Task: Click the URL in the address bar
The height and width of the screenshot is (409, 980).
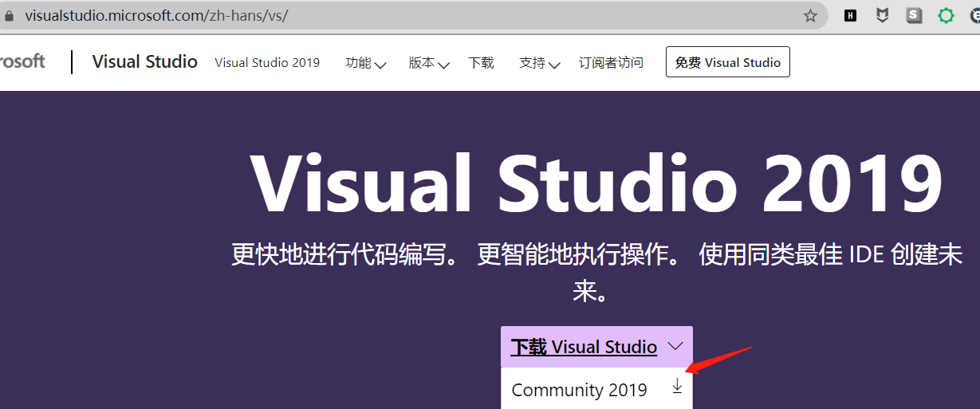Action: pos(155,16)
